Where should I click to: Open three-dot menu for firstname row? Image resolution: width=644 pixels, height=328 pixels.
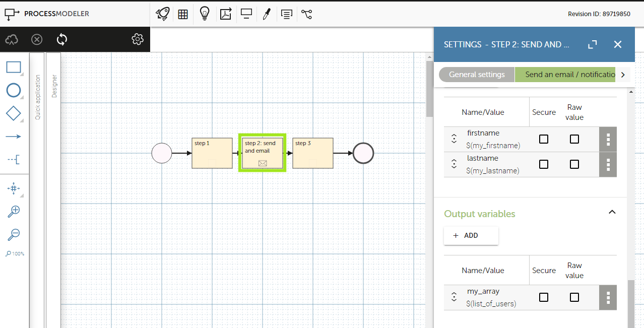pos(608,139)
